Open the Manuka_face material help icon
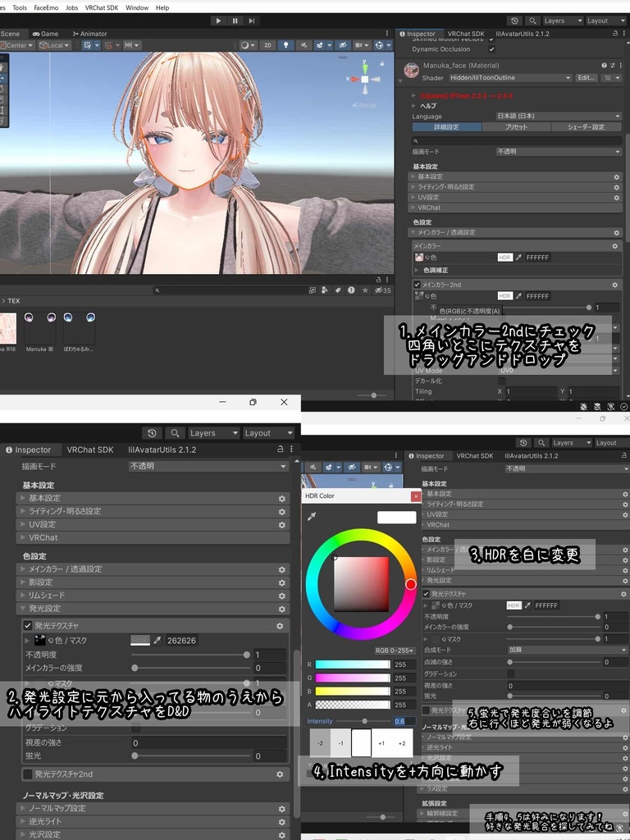Screen dimensions: 630x840 coord(605,66)
